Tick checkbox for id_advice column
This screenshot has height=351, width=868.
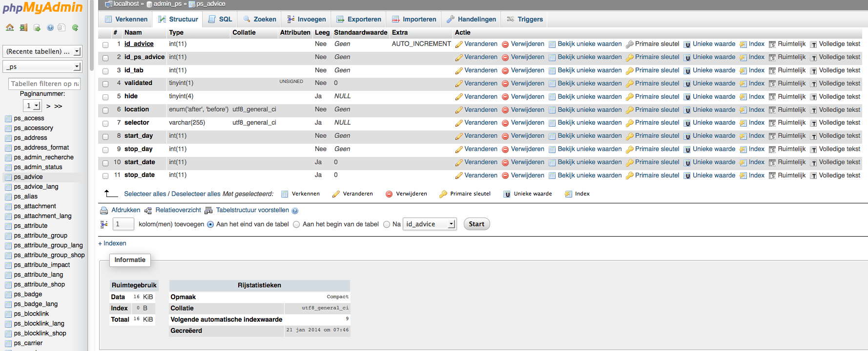click(105, 45)
